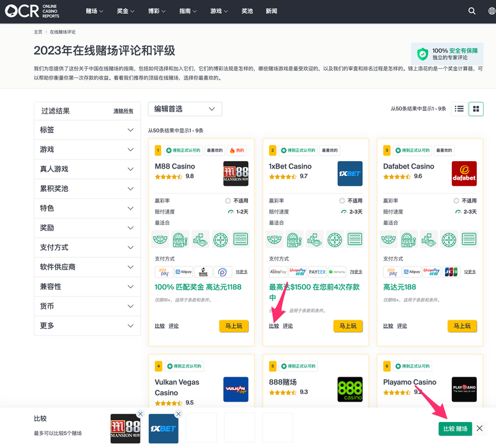The width and height of the screenshot is (496, 448).
Task: Expand the 标签 filter section
Action: coord(87,130)
